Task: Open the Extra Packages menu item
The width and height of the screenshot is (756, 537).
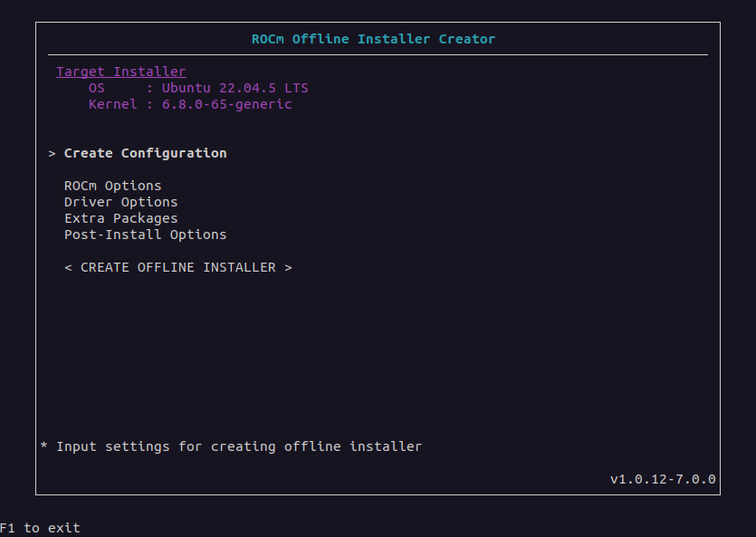Action: pyautogui.click(x=121, y=218)
